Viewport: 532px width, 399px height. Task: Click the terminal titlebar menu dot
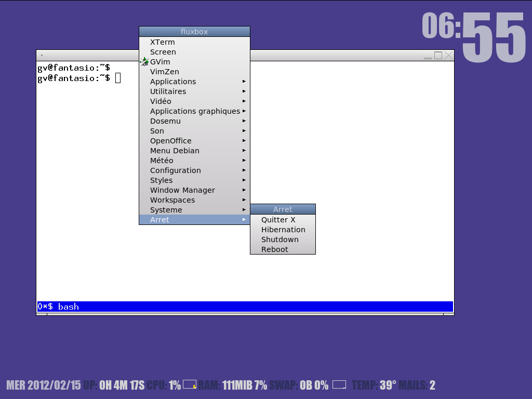click(42, 55)
